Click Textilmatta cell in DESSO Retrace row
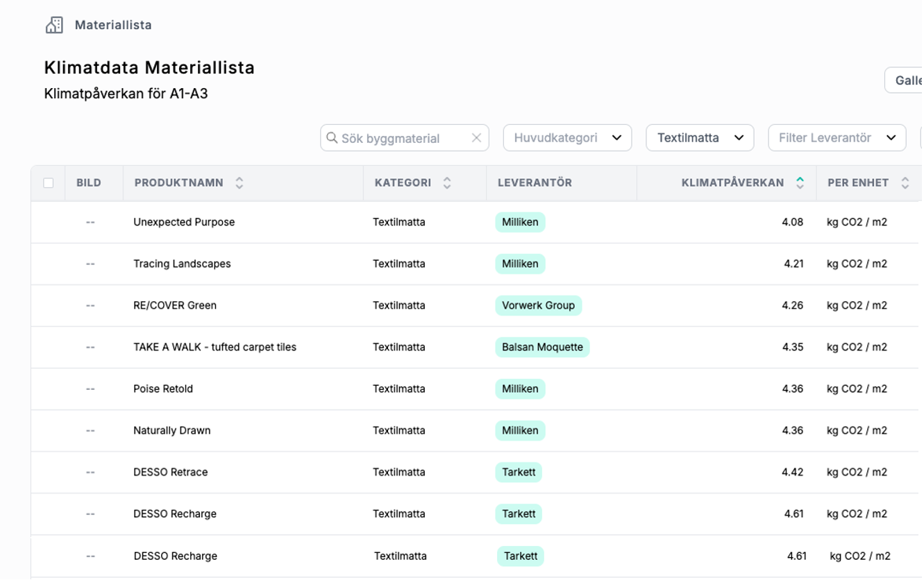The image size is (924, 580). (398, 472)
